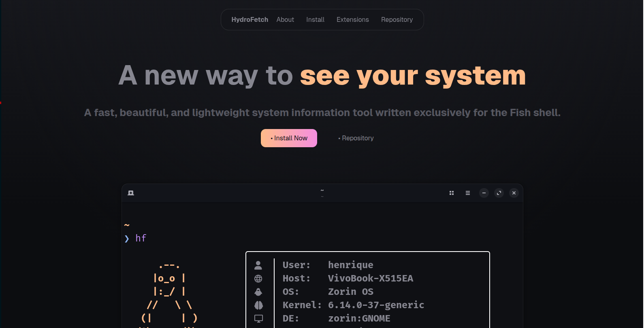Viewport: 644px width, 328px height.
Task: Click the globe icon next to Host
Action: click(258, 279)
